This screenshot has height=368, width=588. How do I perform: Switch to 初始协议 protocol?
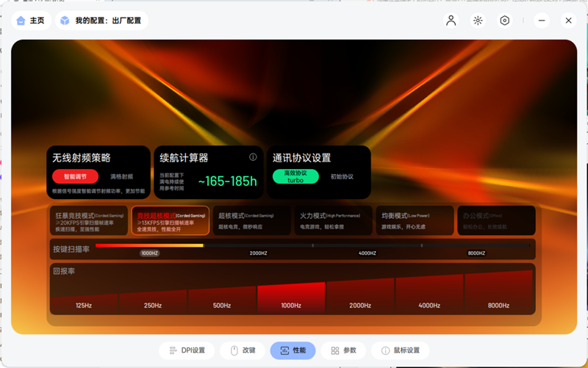point(342,176)
